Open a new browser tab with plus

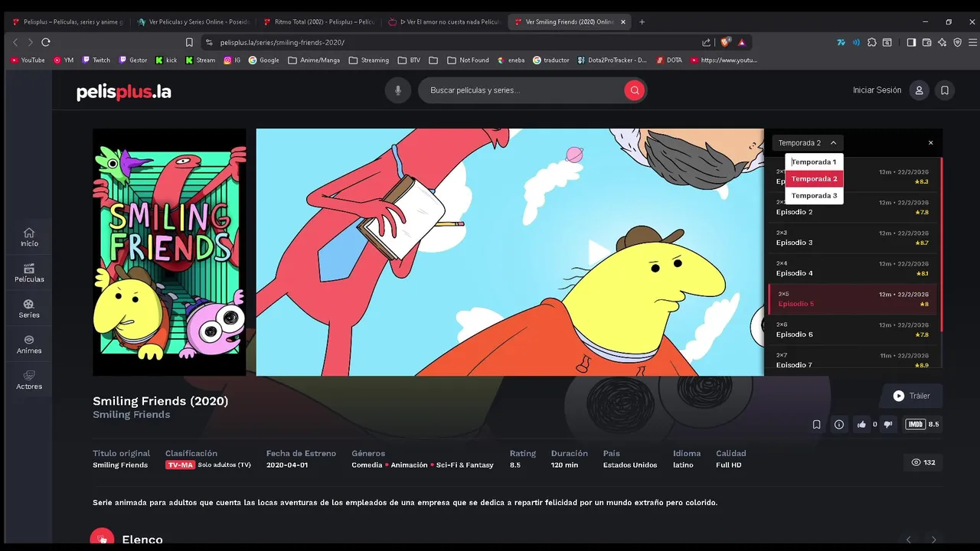point(642,22)
